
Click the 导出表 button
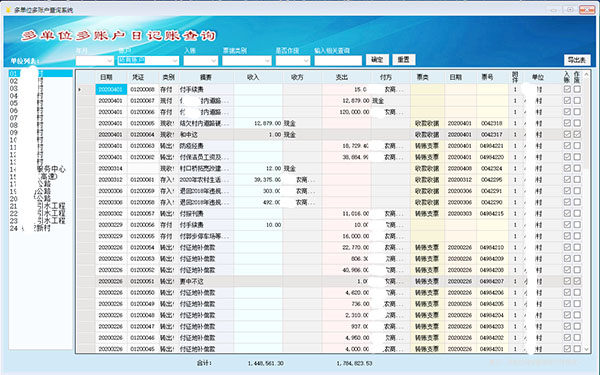point(577,60)
